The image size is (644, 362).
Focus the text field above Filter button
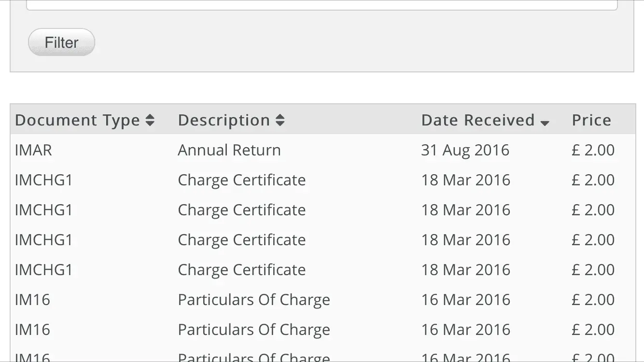tap(322, 5)
